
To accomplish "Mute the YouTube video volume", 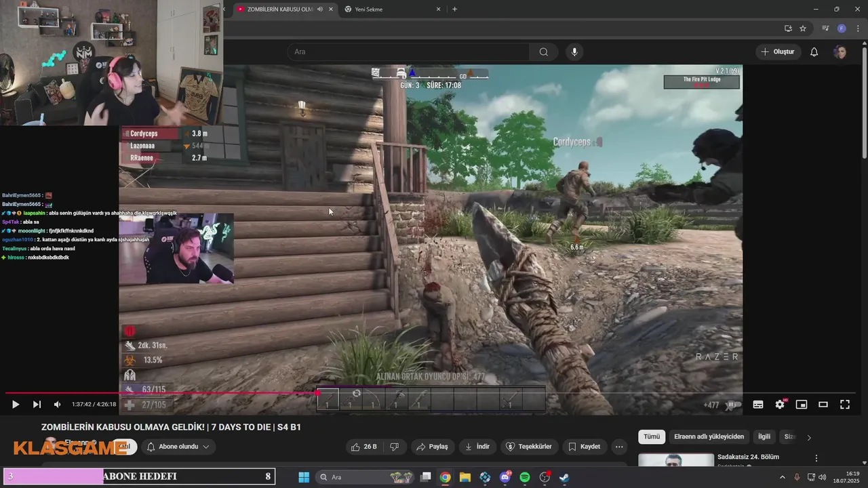I will coord(58,405).
